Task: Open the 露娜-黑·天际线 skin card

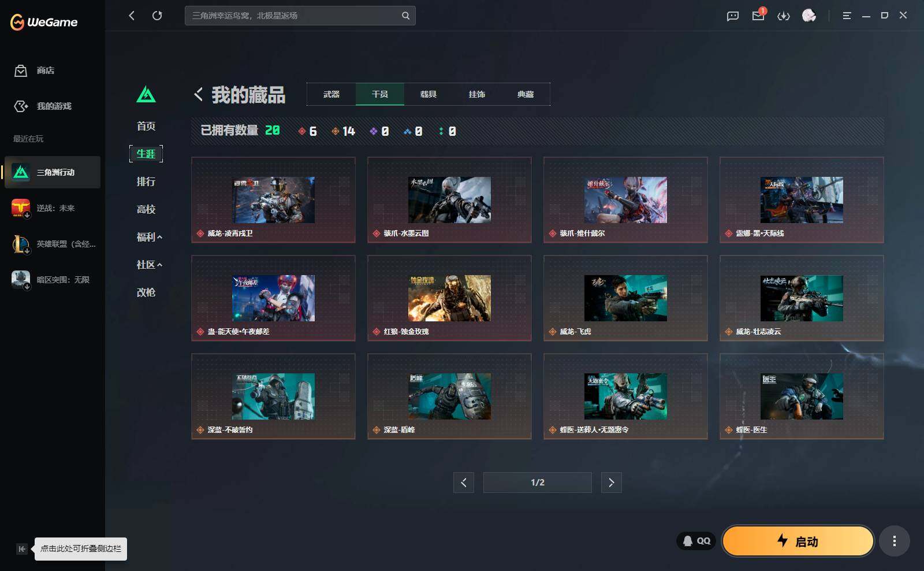Action: 802,200
